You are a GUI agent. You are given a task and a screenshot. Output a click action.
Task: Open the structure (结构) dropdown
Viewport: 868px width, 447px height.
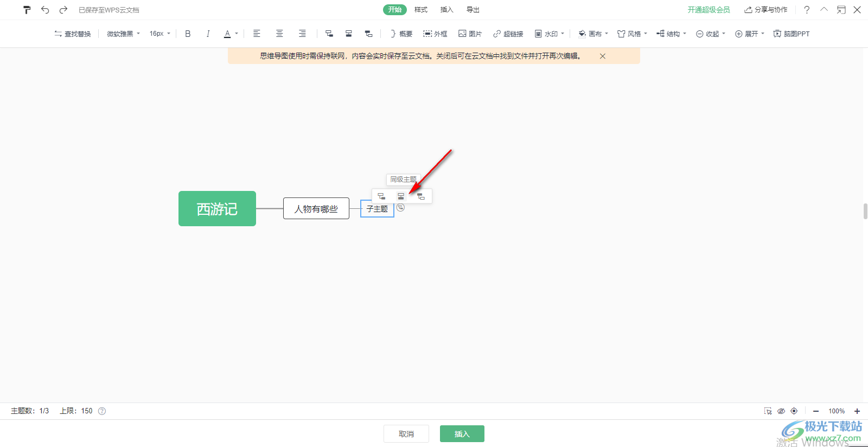point(671,34)
